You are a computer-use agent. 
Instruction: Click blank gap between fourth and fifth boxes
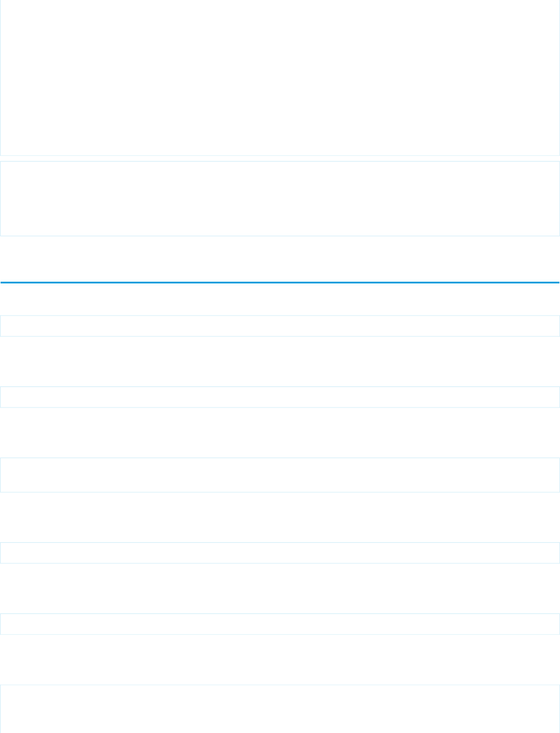pyautogui.click(x=280, y=588)
